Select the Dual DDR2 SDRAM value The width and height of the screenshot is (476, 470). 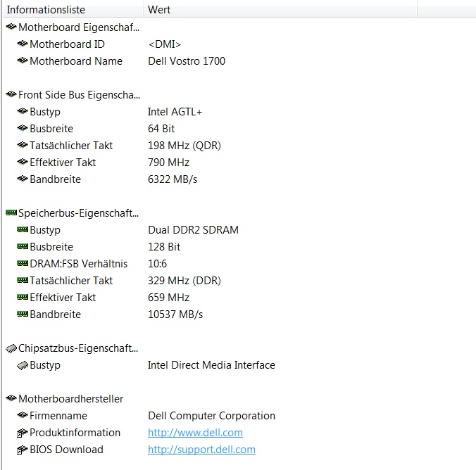click(x=193, y=230)
